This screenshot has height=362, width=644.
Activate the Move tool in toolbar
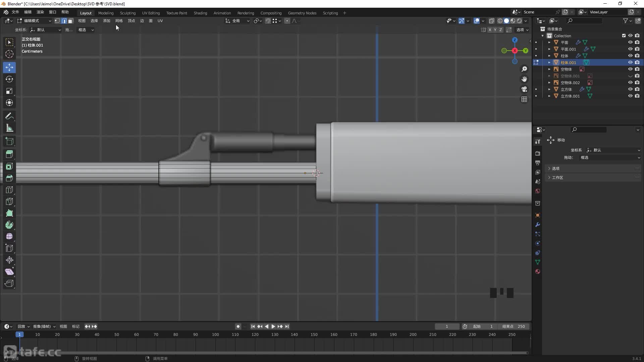[x=9, y=67]
